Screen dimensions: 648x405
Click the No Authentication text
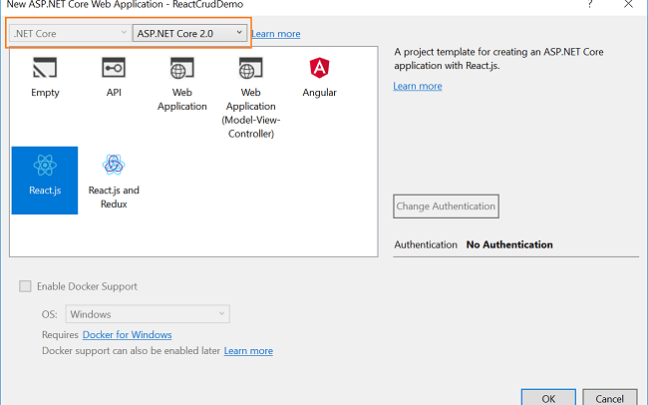point(509,245)
